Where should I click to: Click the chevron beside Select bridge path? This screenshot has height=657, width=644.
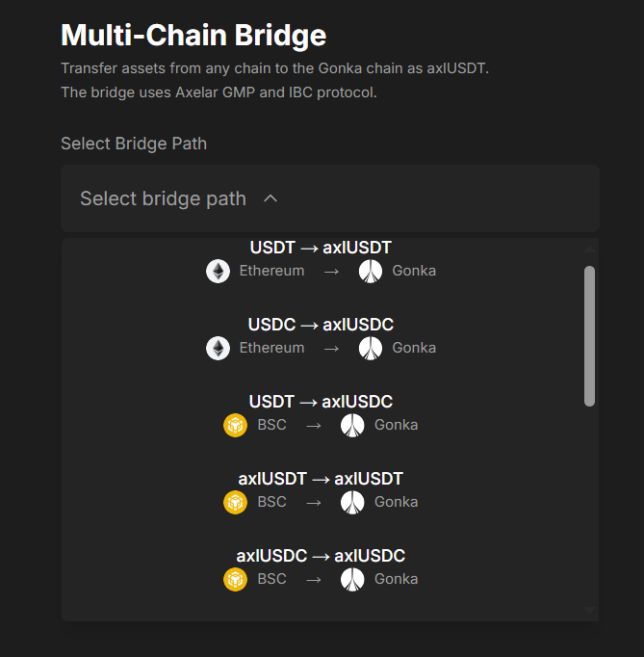coord(270,198)
